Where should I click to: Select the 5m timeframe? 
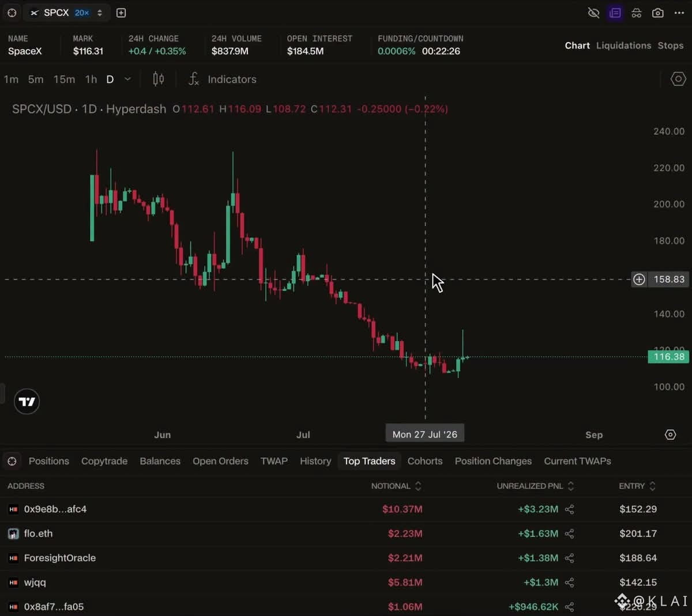(x=36, y=80)
